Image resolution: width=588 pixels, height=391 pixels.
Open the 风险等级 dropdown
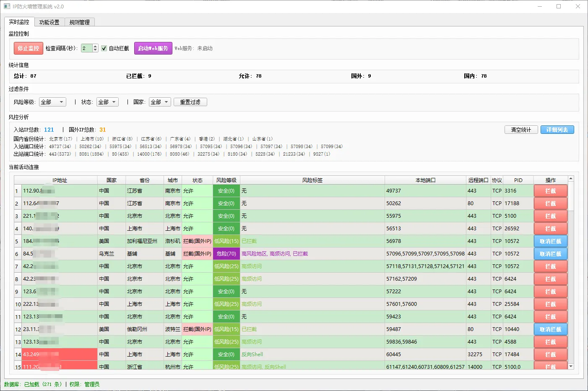pos(52,102)
